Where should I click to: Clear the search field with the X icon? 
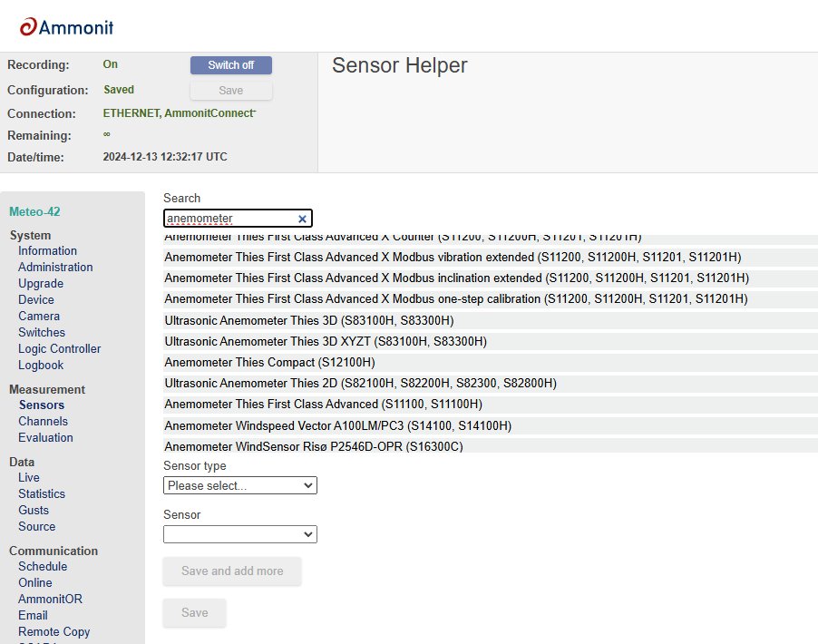(302, 219)
